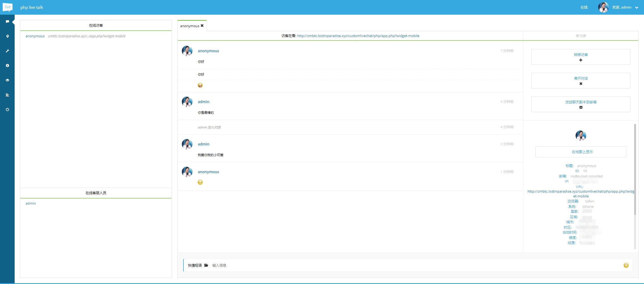The width and height of the screenshot is (644, 284).
Task: Click 发送聊天副本到邮箱 send transcript button
Action: [581, 104]
